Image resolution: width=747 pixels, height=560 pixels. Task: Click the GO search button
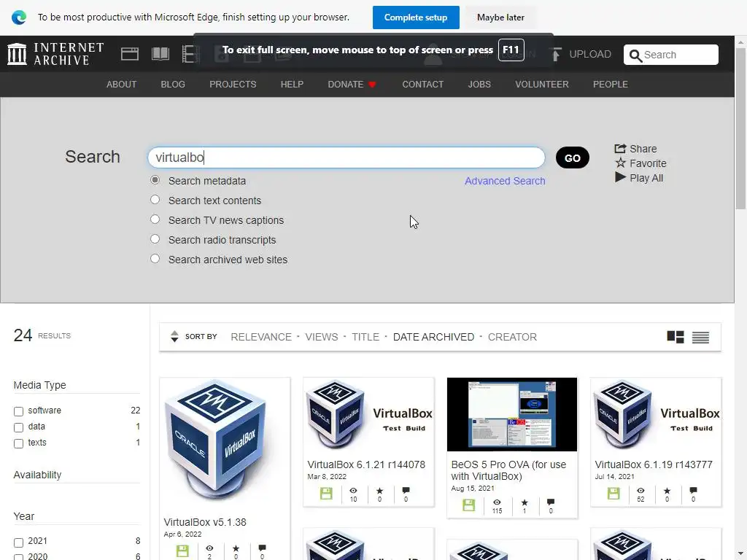572,157
